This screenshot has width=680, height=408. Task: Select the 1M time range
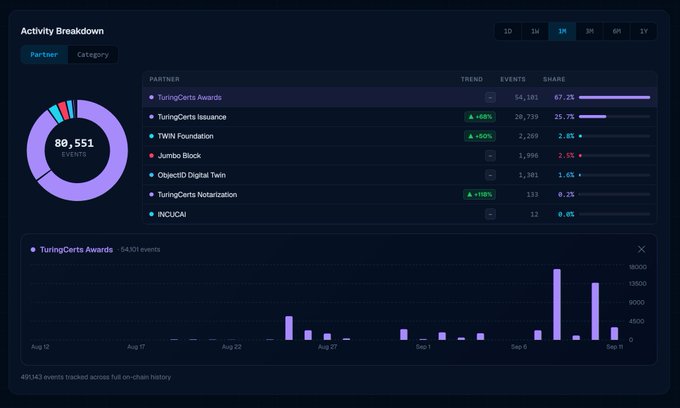coord(562,31)
